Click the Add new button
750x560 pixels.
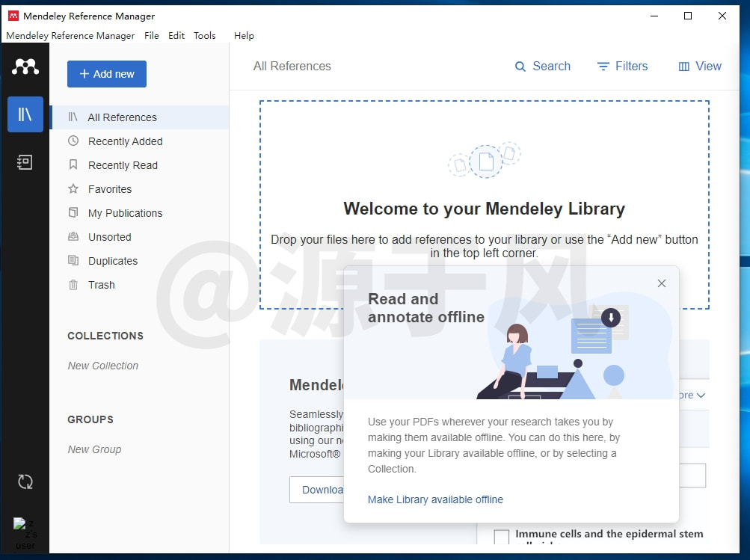point(107,74)
